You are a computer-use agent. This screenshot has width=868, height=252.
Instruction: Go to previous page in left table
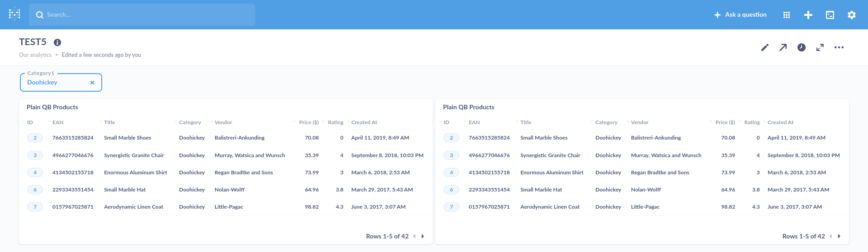(x=414, y=236)
